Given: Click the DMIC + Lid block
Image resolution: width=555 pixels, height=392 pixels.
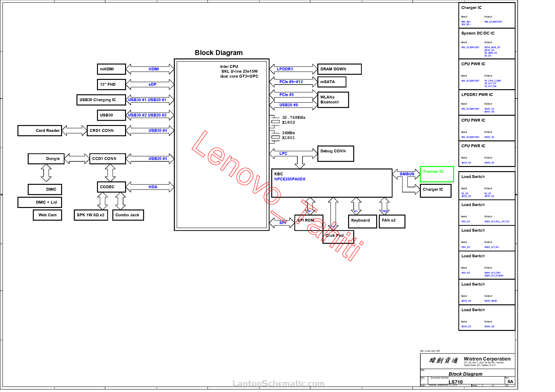Looking at the screenshot, I should click(40, 202).
